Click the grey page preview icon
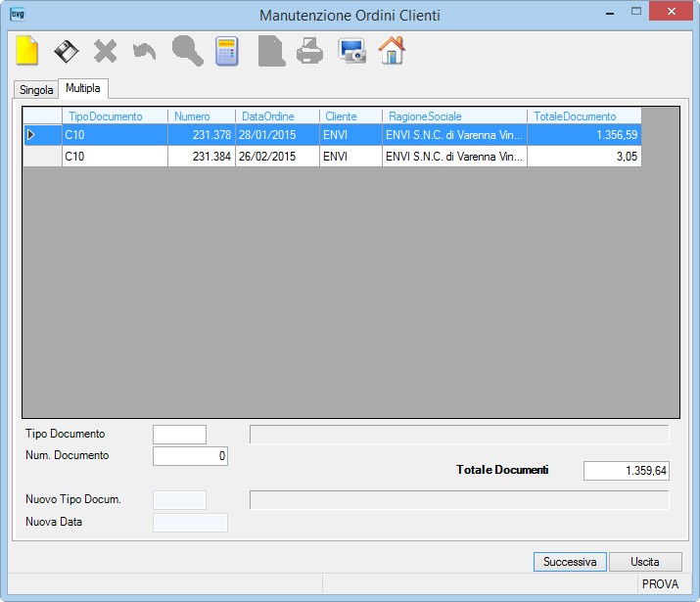Image resolution: width=700 pixels, height=602 pixels. click(271, 51)
